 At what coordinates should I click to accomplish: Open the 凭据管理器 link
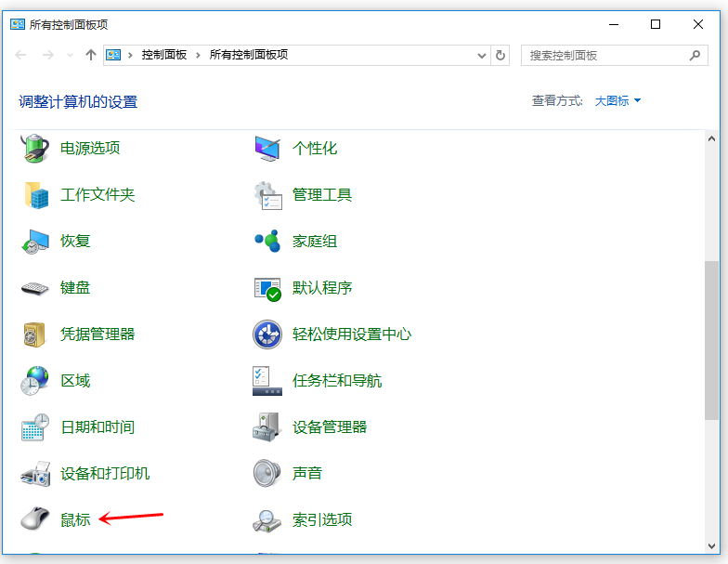point(97,334)
